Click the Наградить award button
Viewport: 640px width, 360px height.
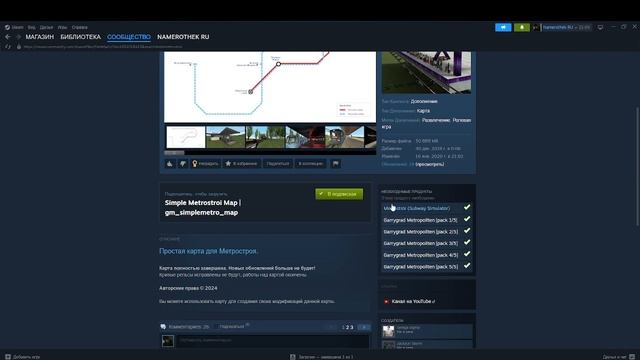[x=205, y=164]
